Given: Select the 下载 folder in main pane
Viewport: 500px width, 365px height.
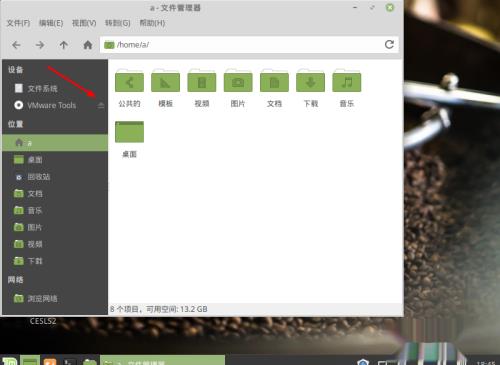Looking at the screenshot, I should [x=310, y=81].
